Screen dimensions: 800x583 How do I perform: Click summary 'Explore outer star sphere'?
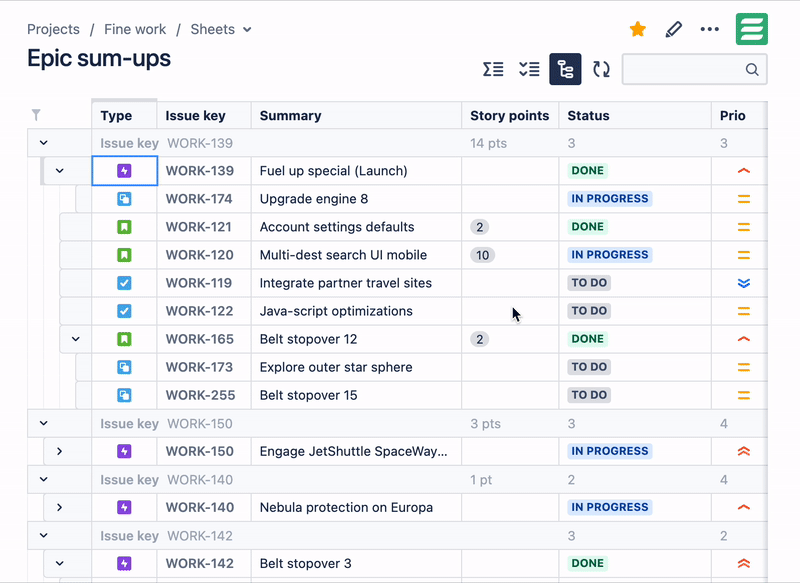pyautogui.click(x=336, y=367)
